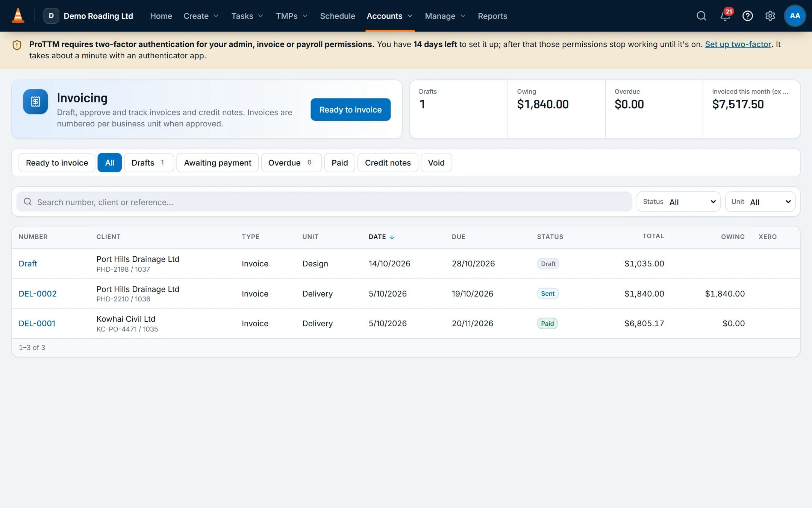Click the NUMBER column header
The image size is (812, 508).
click(33, 237)
